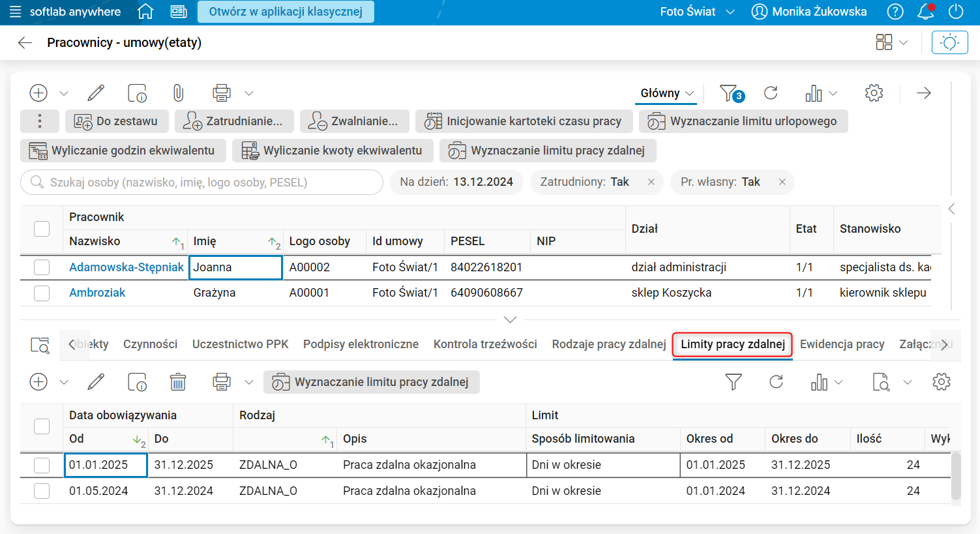This screenshot has height=534, width=980.
Task: Open the Adamowska-Stępniak employee link
Action: (126, 267)
